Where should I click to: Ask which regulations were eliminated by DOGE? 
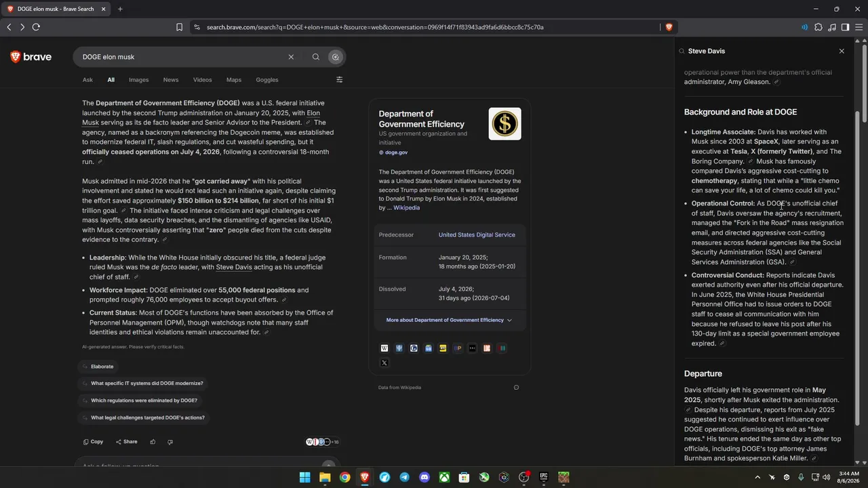point(140,401)
